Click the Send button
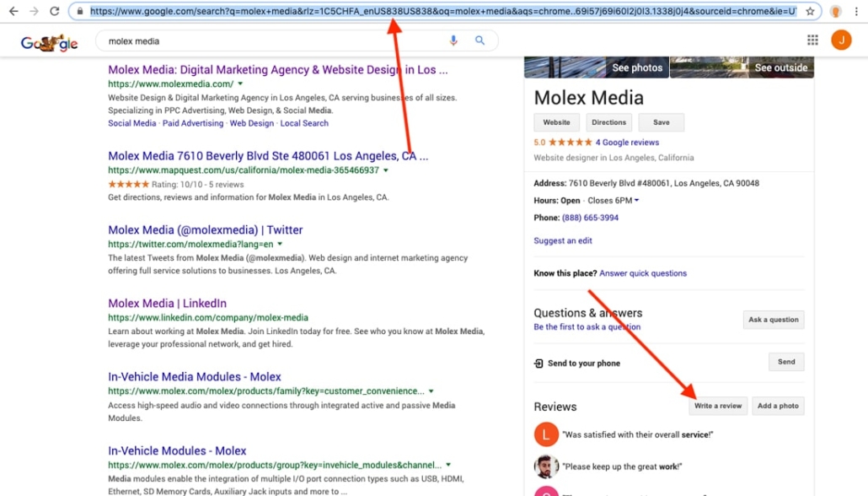868x496 pixels. (x=786, y=362)
